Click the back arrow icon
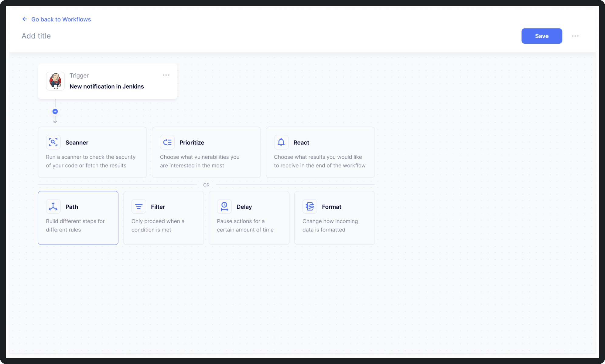The height and width of the screenshot is (364, 605). coord(25,19)
